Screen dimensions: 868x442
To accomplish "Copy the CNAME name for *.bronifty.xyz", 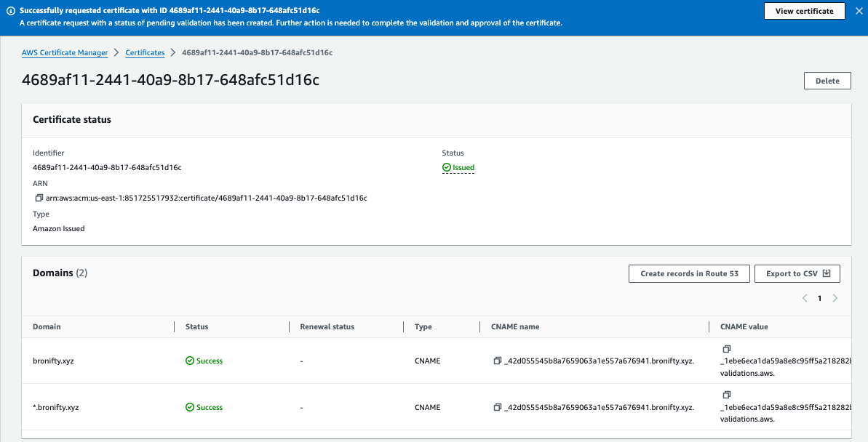I will [498, 407].
